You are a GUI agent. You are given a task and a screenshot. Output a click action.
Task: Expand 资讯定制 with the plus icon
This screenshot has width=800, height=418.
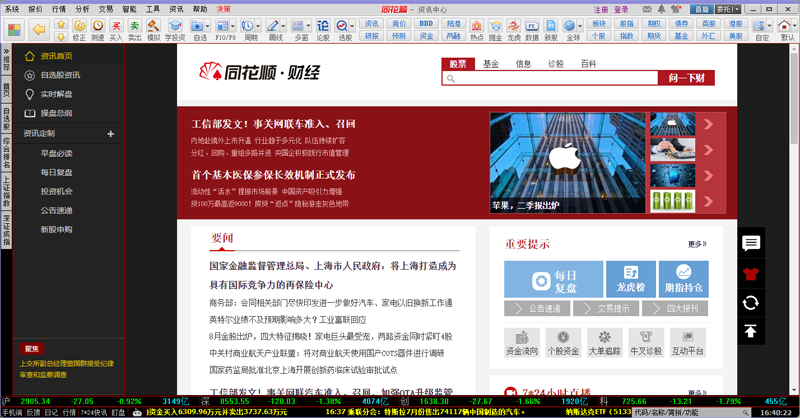pyautogui.click(x=111, y=133)
